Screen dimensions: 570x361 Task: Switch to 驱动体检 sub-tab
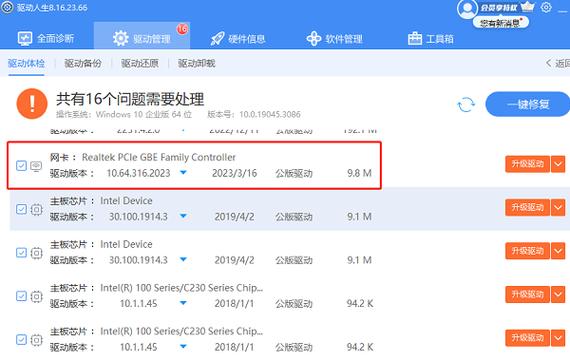point(26,63)
